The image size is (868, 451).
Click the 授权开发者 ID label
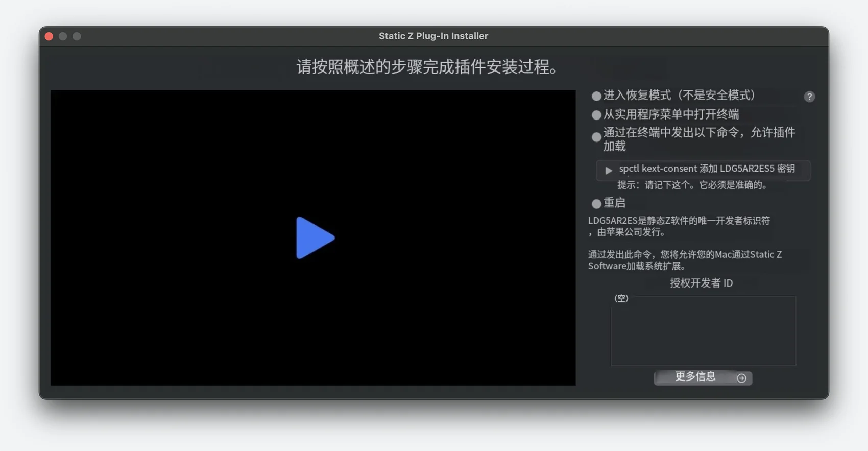pyautogui.click(x=702, y=283)
